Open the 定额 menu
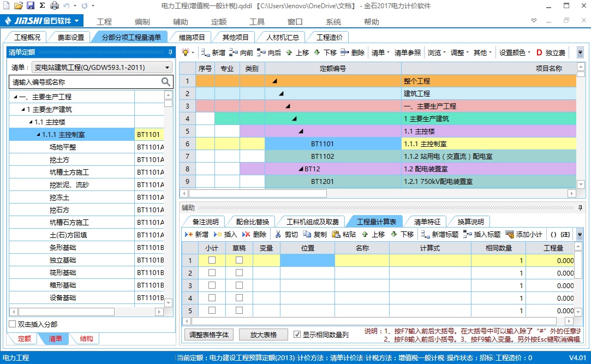 (219, 22)
